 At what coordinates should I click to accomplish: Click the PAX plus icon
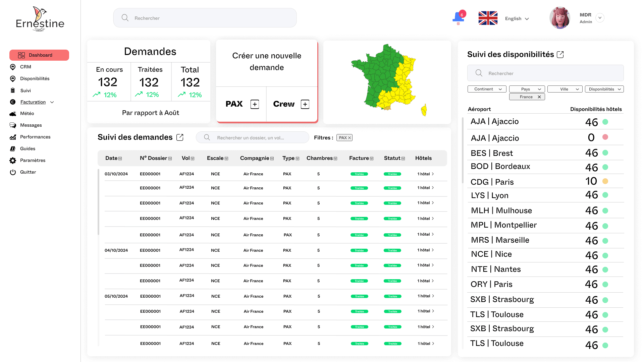(x=255, y=104)
